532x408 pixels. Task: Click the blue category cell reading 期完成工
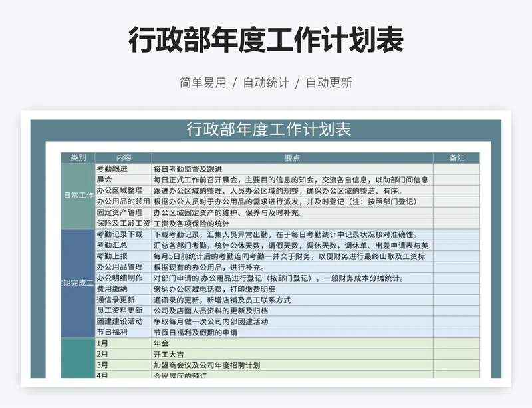[x=78, y=284]
